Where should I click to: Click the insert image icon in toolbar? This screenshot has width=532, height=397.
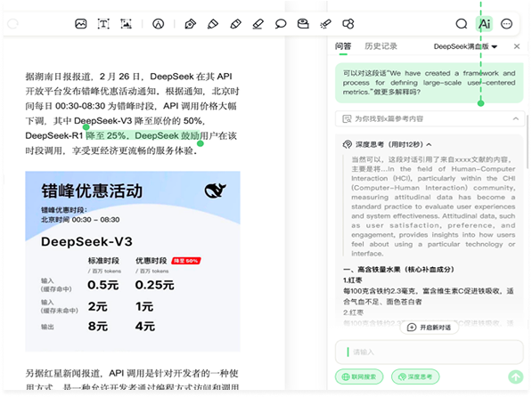click(x=81, y=24)
